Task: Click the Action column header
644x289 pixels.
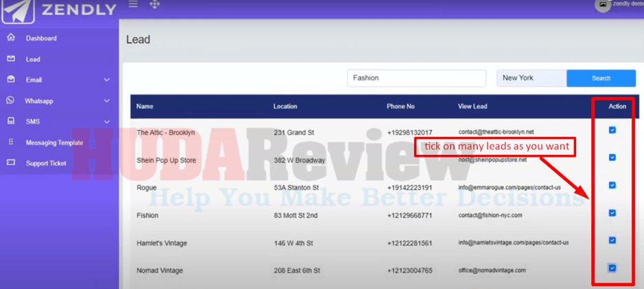Action: click(617, 106)
